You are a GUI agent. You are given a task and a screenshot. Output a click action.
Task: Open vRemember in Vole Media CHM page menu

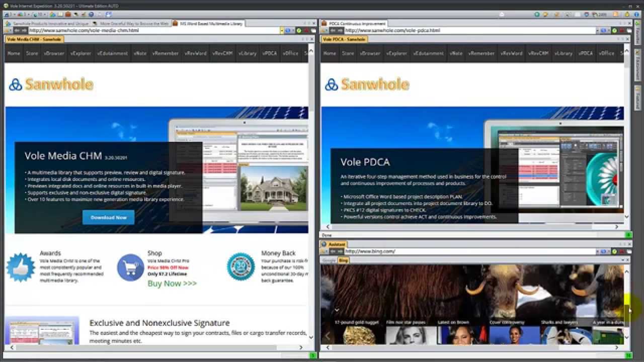pos(166,53)
